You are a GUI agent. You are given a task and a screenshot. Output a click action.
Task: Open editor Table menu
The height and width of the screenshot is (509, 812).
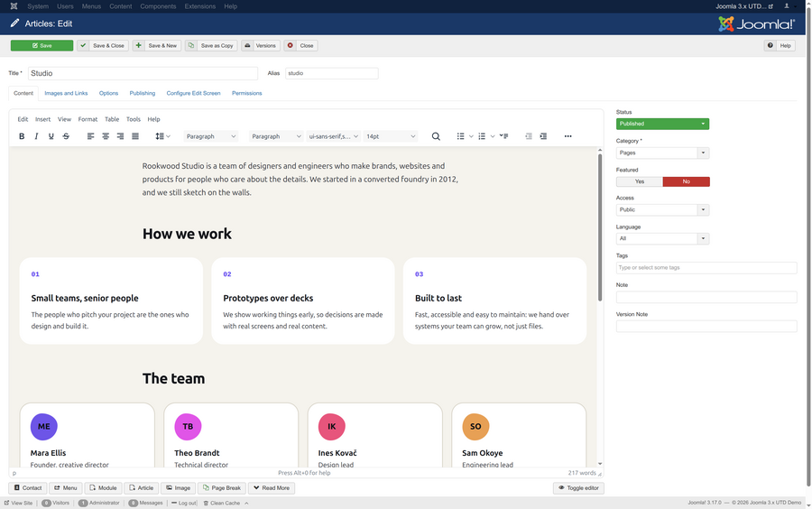click(112, 119)
